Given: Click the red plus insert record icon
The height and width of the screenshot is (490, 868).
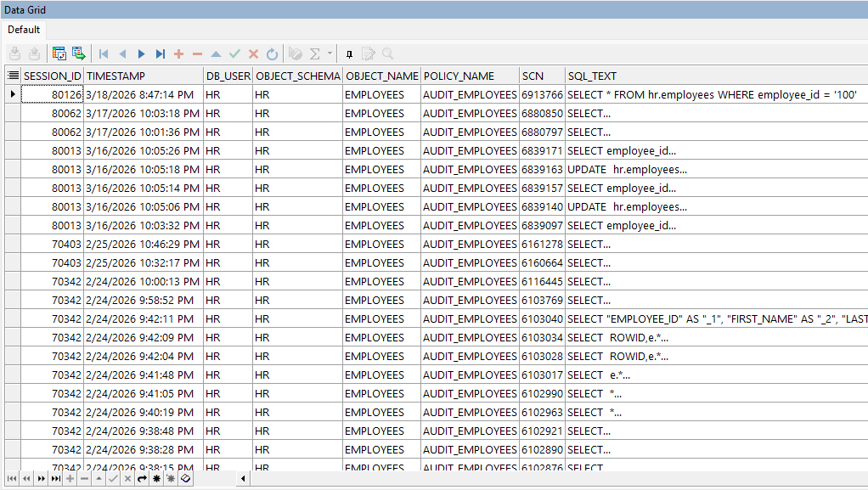Looking at the screenshot, I should coord(178,54).
